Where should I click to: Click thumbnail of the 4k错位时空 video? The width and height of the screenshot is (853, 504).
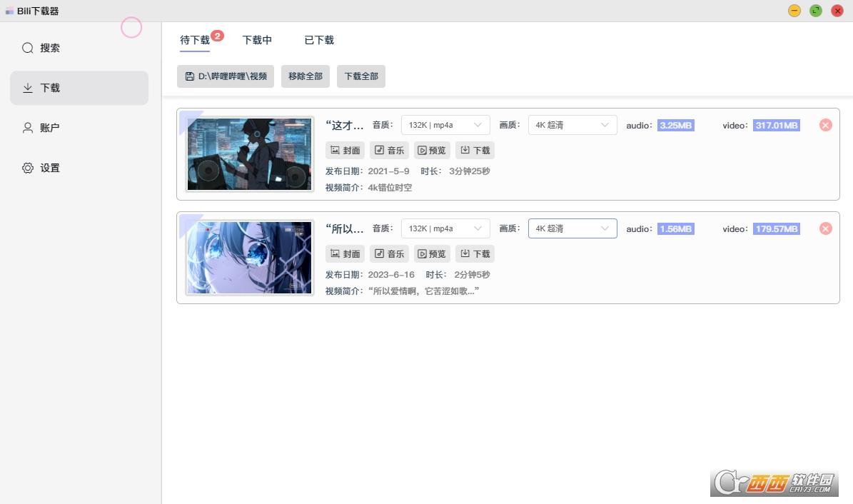(x=250, y=154)
